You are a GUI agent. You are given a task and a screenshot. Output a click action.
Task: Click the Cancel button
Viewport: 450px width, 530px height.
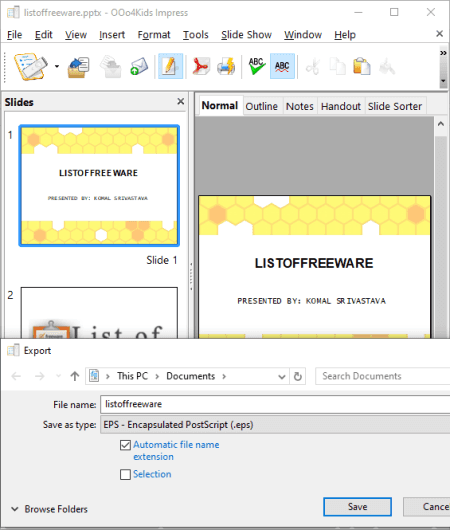[426, 507]
